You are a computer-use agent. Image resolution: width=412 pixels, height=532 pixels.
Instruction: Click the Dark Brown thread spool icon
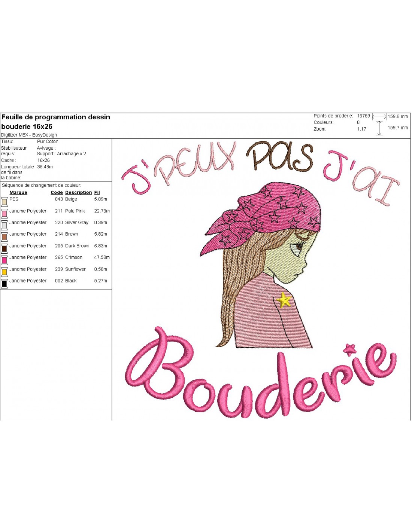[4, 248]
